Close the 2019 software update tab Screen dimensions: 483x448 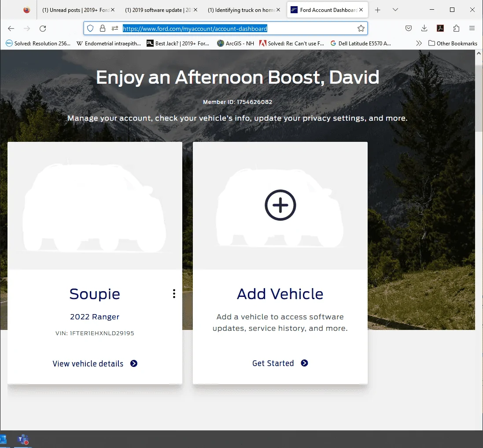195,10
